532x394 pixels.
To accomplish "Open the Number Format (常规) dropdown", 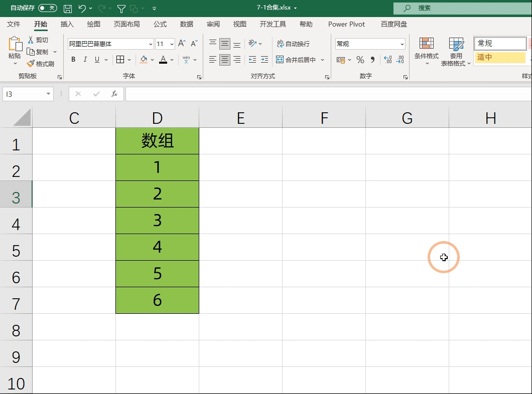I will tap(402, 44).
